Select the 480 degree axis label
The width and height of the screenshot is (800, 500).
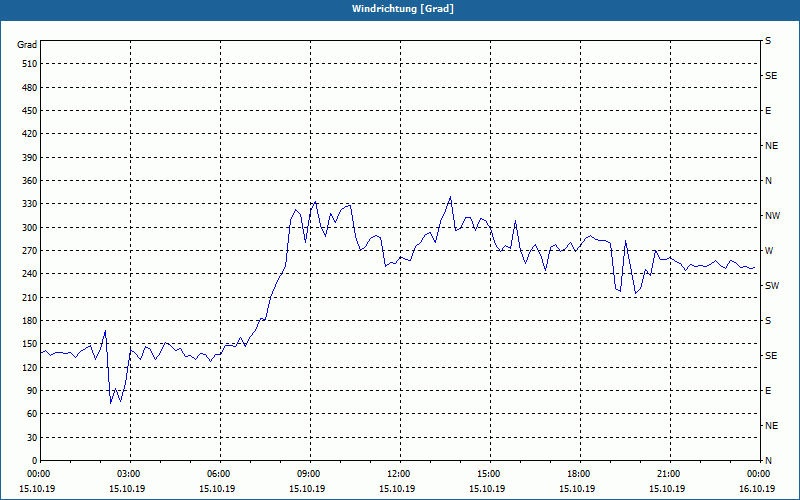tap(29, 88)
